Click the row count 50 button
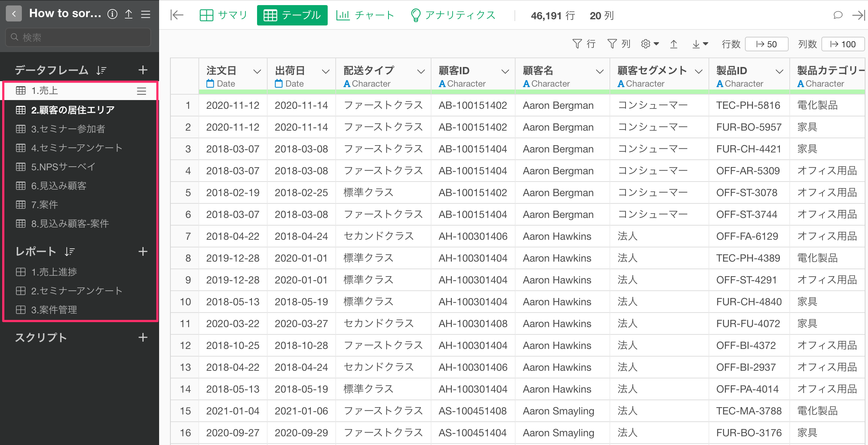 click(x=766, y=44)
